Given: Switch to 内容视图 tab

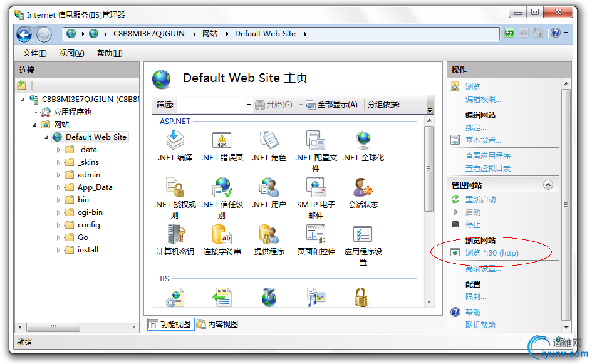Looking at the screenshot, I should (x=218, y=324).
